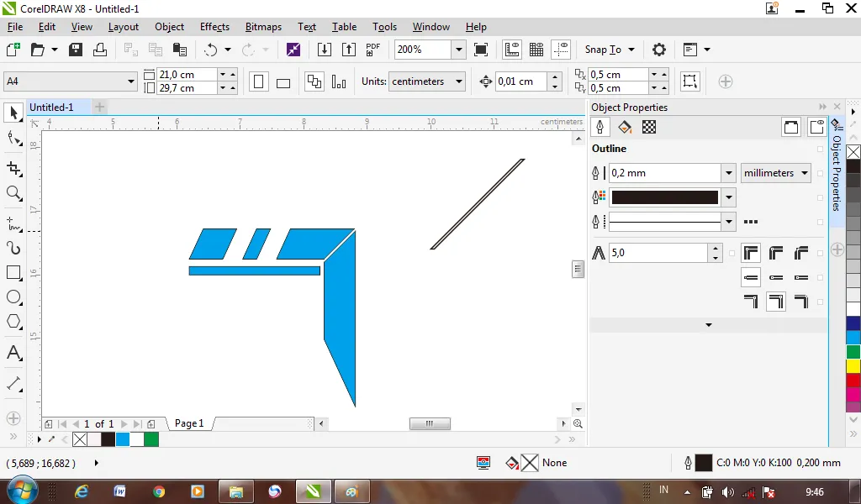Open the File menu
Viewport: 861px width, 504px height.
(x=15, y=27)
